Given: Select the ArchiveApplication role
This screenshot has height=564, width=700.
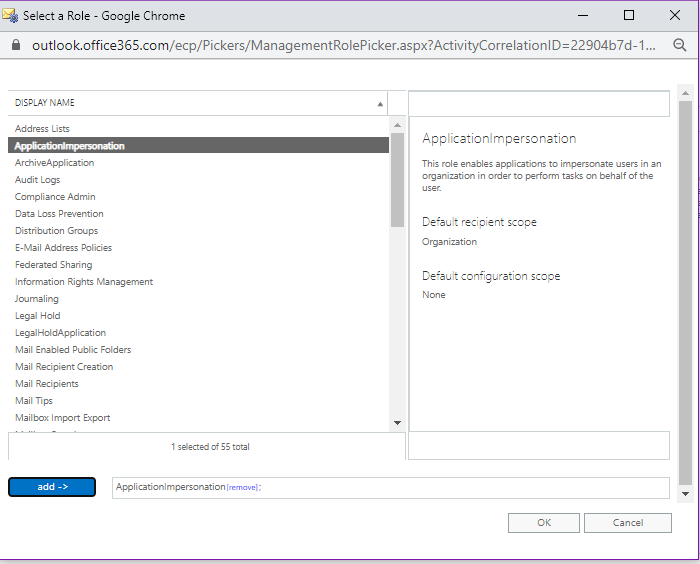Looking at the screenshot, I should 198,163.
